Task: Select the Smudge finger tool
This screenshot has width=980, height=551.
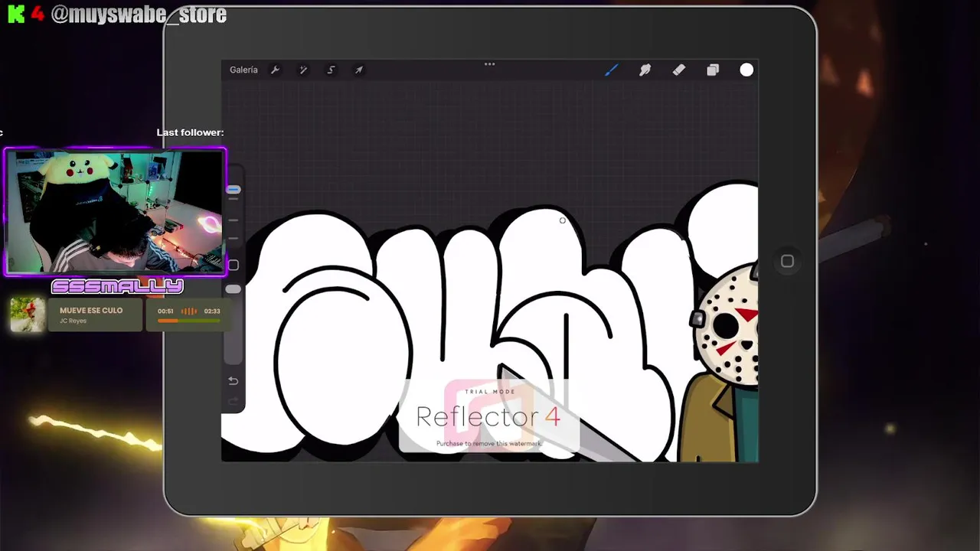Action: [x=645, y=70]
